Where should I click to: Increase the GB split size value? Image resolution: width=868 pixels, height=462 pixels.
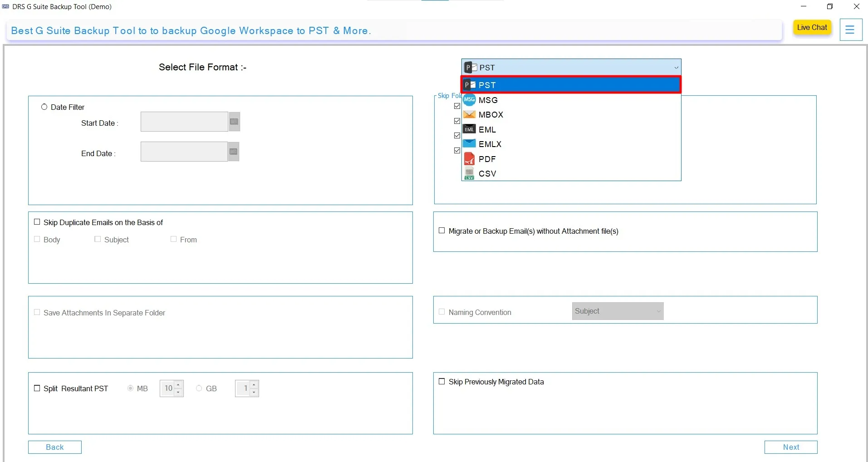(254, 385)
